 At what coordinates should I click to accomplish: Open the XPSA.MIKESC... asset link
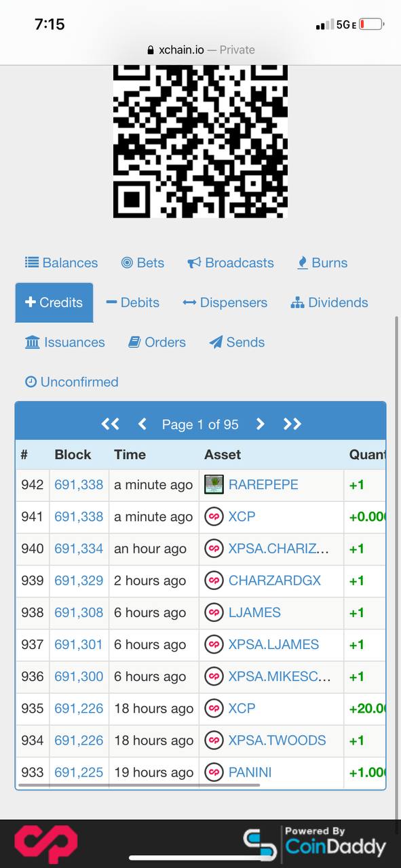[280, 676]
